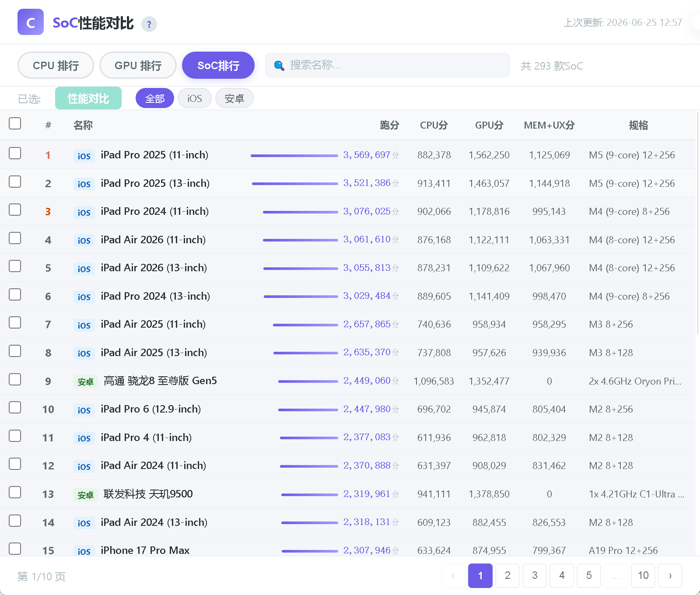The height and width of the screenshot is (595, 700).
Task: Check the 高通 骁龙8 至尊版 Gen5 row checkbox
Action: coord(15,379)
